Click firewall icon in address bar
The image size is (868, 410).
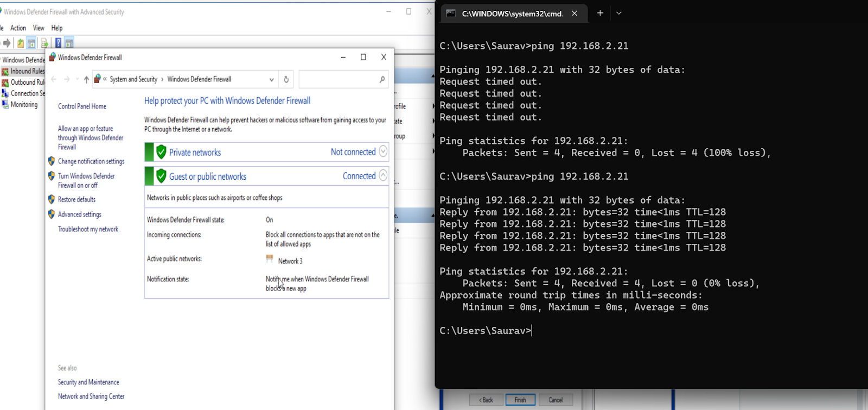98,79
